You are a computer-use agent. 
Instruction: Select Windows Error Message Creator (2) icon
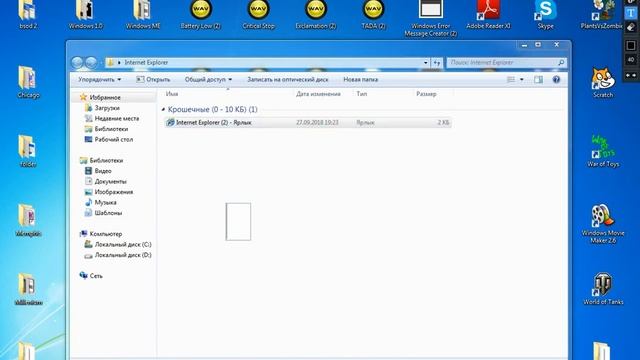tap(431, 18)
